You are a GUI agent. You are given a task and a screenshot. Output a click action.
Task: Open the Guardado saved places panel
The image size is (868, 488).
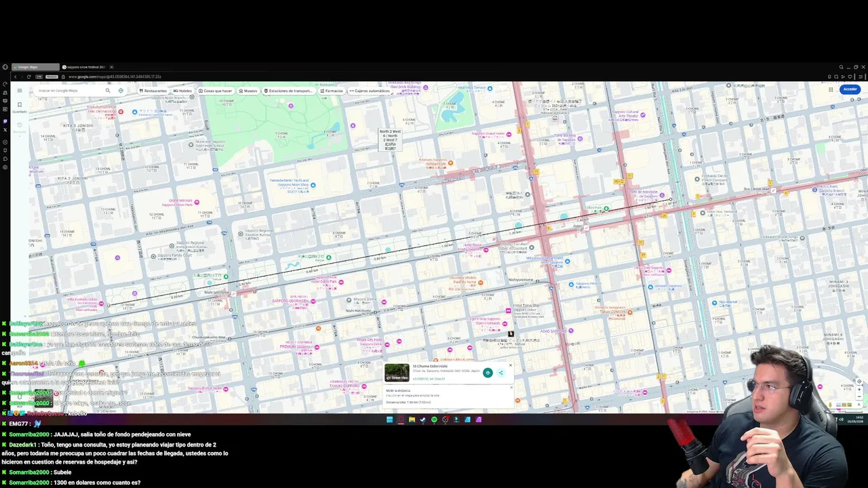(20, 107)
